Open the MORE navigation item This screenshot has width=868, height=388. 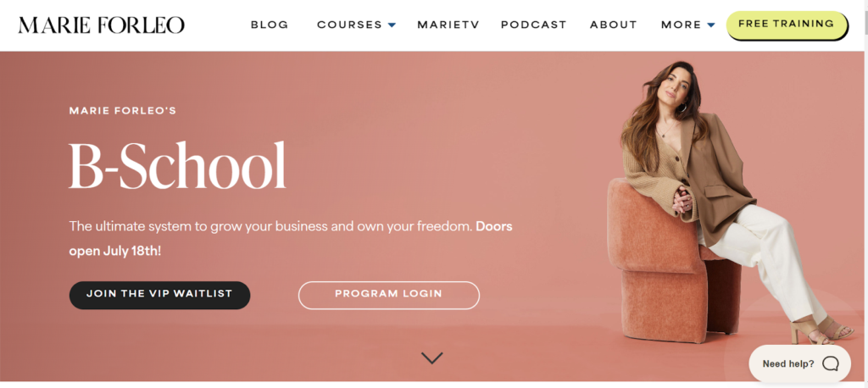click(x=681, y=25)
